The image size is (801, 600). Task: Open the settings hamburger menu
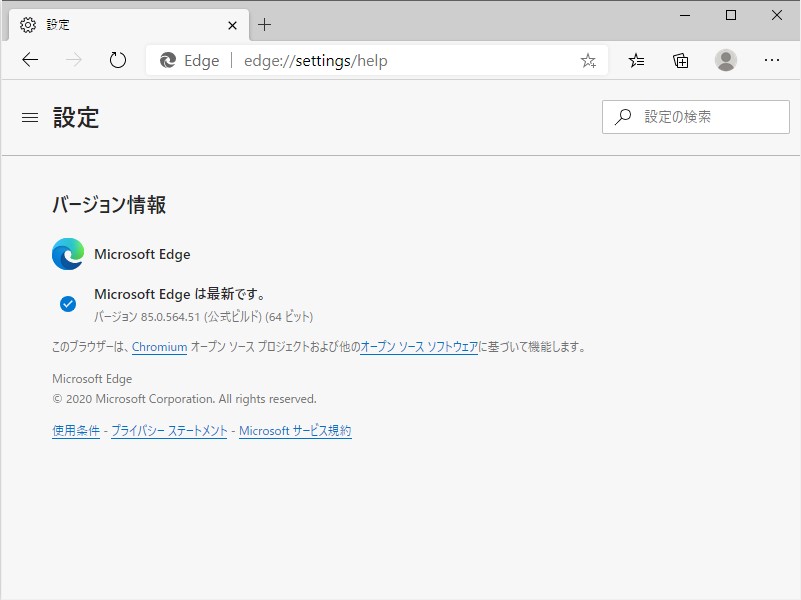(29, 117)
